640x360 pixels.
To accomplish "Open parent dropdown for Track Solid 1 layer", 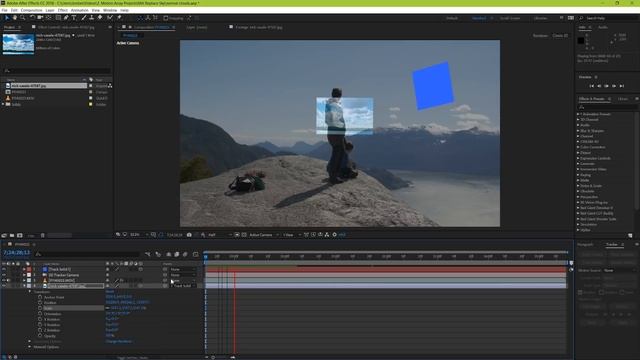I will [x=182, y=269].
